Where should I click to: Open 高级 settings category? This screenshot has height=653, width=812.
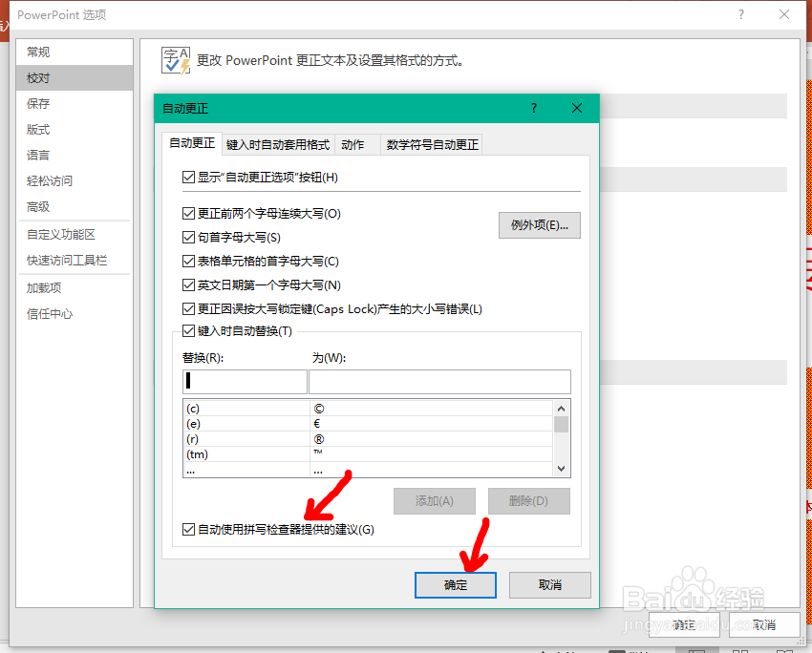[x=75, y=207]
